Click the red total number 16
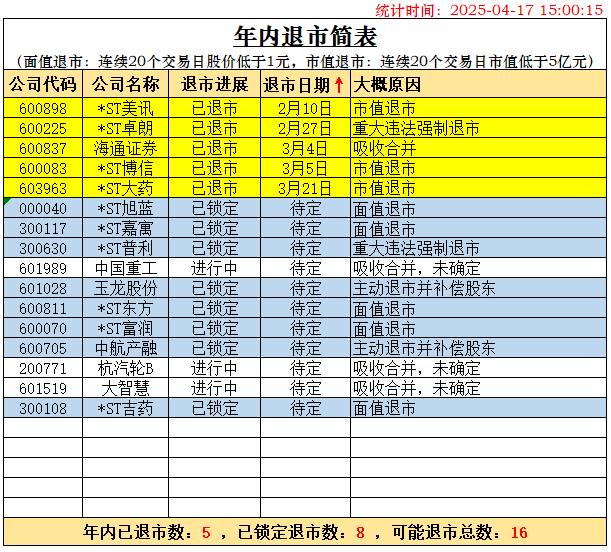Screen dimensions: 611x552 (518, 532)
